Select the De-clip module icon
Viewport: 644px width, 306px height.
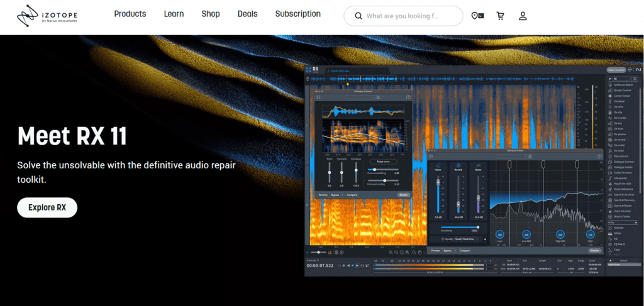(610, 112)
